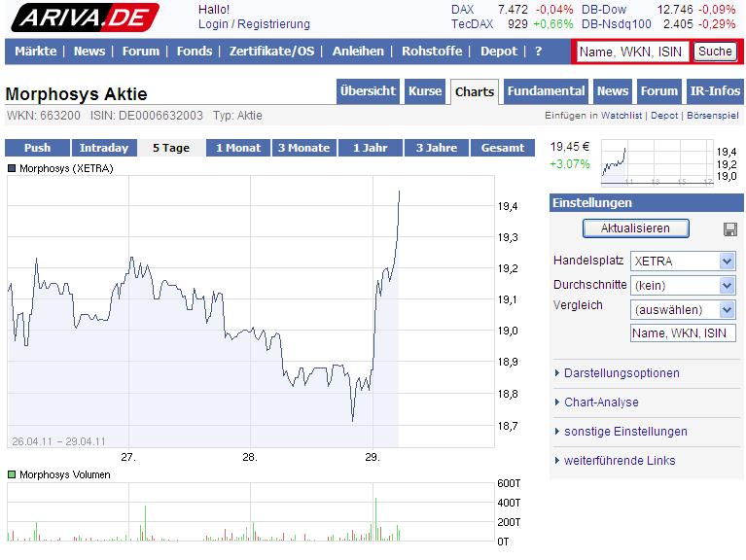Open the Forum item in main navigation bar
The image size is (746, 560).
(141, 51)
